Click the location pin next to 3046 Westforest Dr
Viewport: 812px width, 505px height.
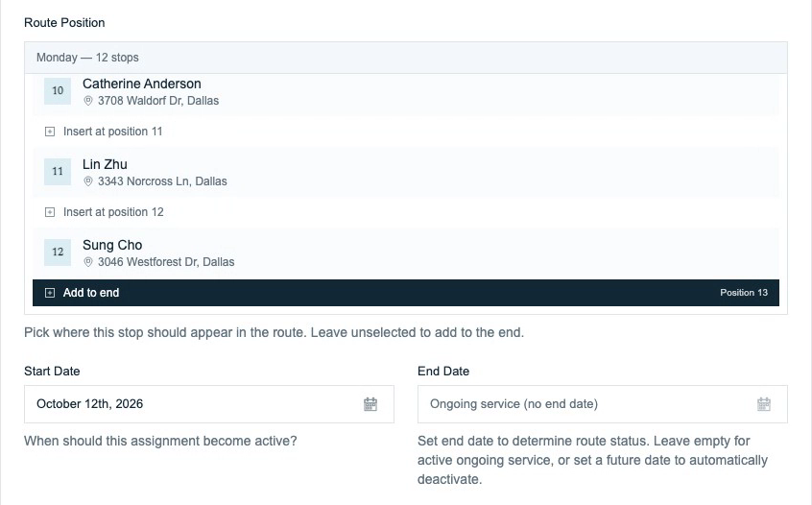pyautogui.click(x=88, y=263)
